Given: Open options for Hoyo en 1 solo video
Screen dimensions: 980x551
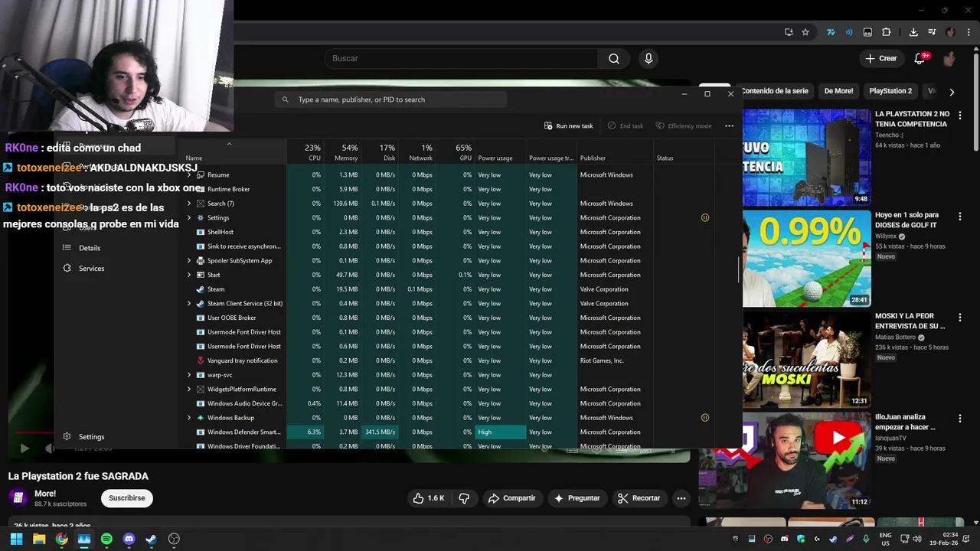Looking at the screenshot, I should click(x=959, y=217).
